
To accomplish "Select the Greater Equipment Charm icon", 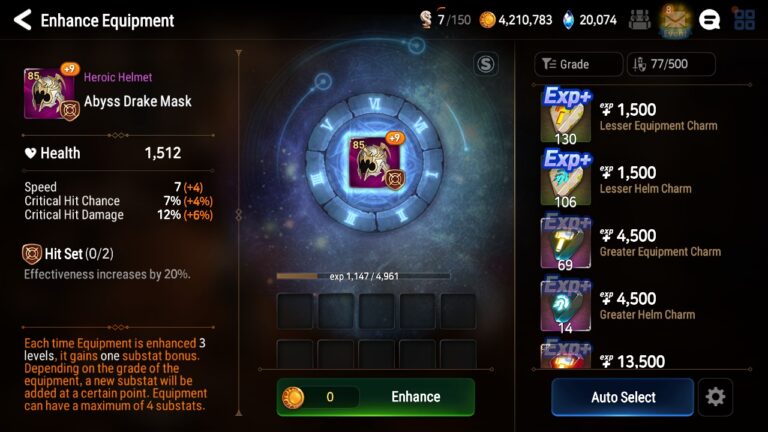I will 566,242.
